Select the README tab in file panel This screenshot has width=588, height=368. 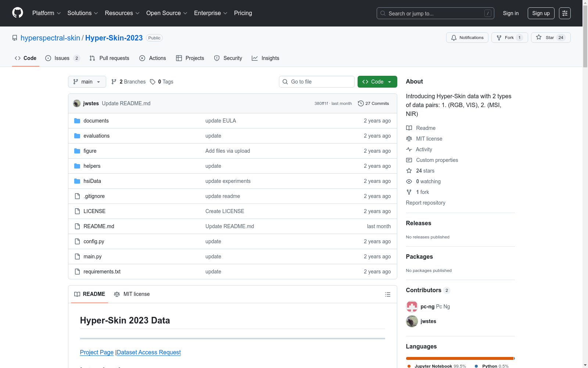coord(90,294)
